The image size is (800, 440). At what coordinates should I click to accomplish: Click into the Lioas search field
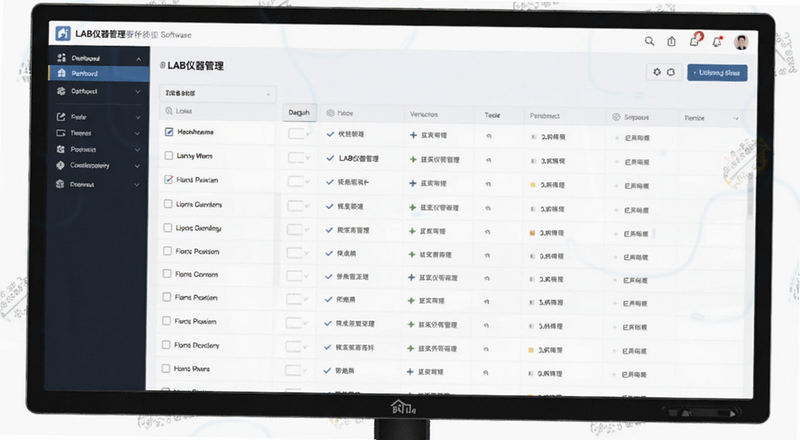[x=218, y=111]
